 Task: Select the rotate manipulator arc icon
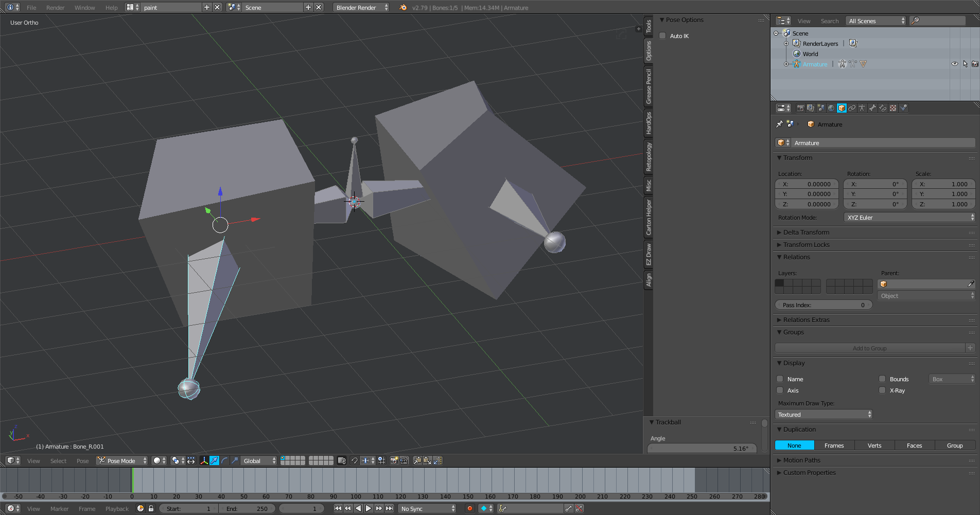(x=224, y=460)
